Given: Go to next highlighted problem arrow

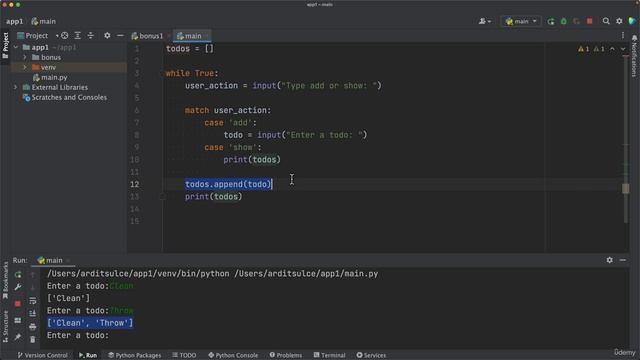Looking at the screenshot, I should [623, 49].
